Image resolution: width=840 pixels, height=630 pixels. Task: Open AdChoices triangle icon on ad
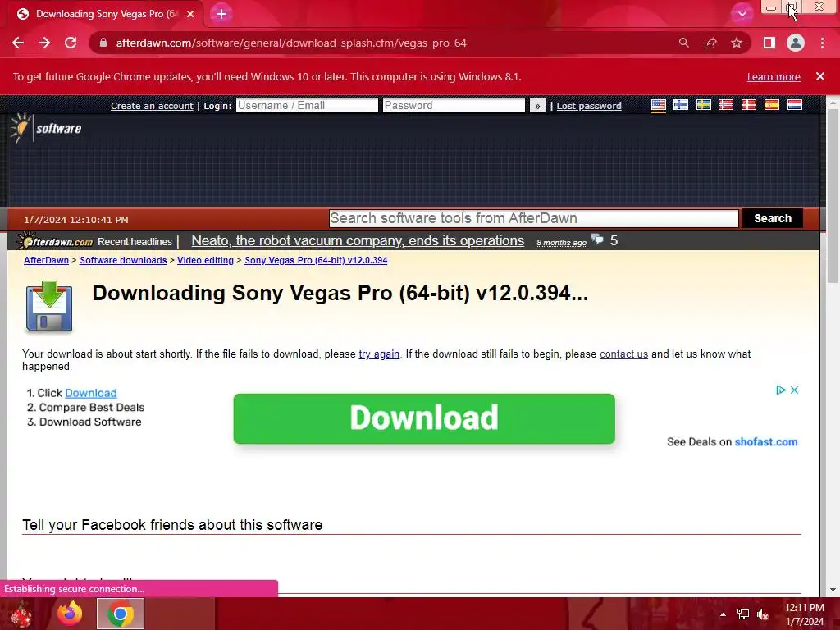click(781, 390)
